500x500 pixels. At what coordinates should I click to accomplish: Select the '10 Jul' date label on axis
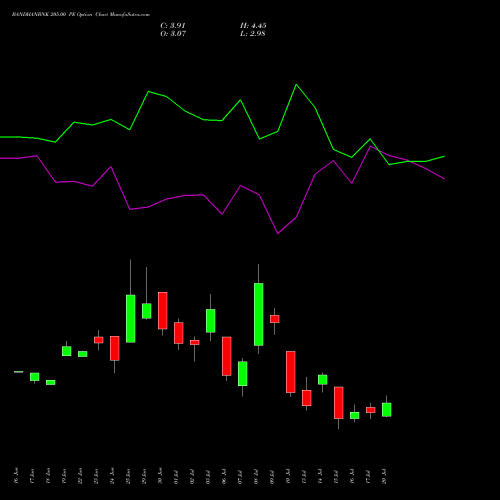pos(289,476)
